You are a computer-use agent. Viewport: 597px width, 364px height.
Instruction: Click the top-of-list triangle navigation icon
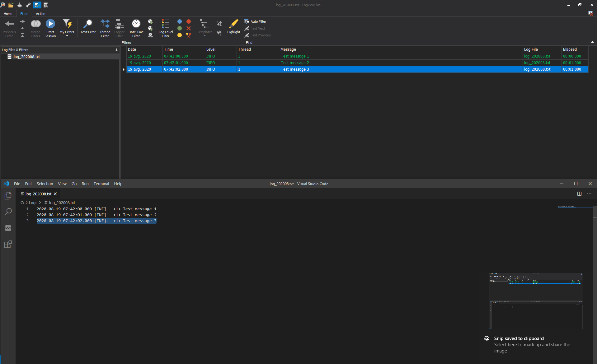click(x=22, y=35)
